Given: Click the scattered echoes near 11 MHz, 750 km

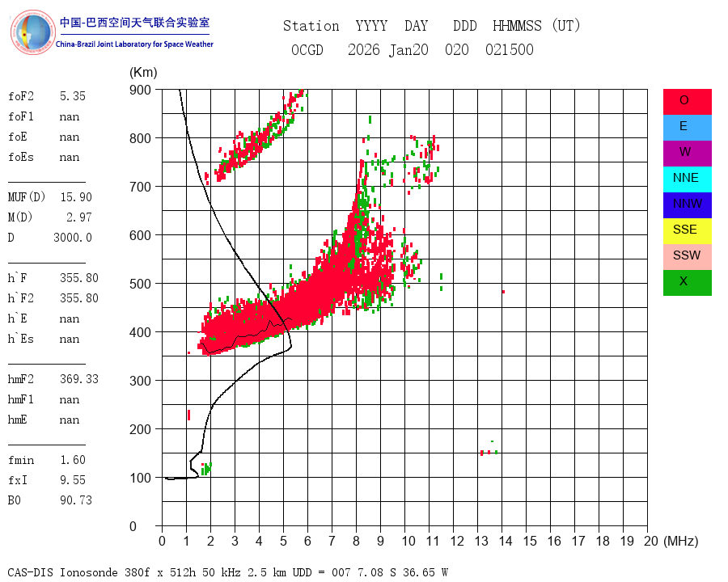Looking at the screenshot, I should tap(421, 165).
